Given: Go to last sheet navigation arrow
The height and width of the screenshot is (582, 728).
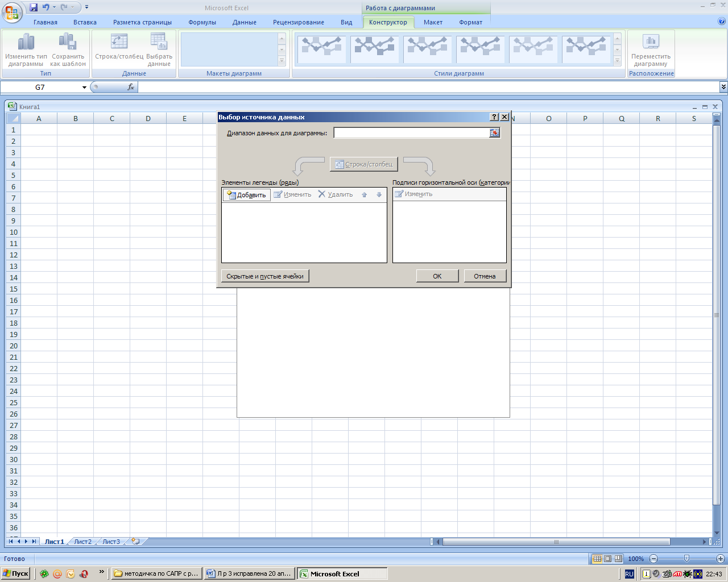Looking at the screenshot, I should (x=34, y=542).
